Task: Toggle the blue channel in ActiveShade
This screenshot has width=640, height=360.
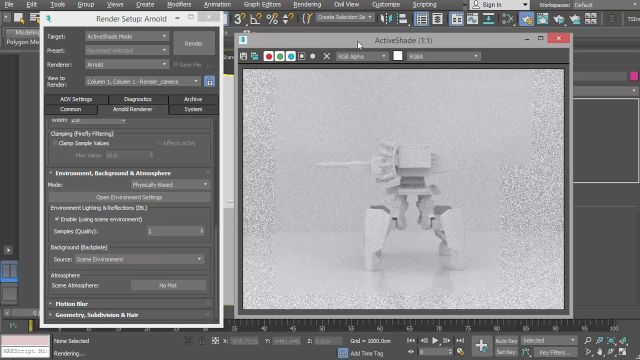Action: pyautogui.click(x=291, y=56)
